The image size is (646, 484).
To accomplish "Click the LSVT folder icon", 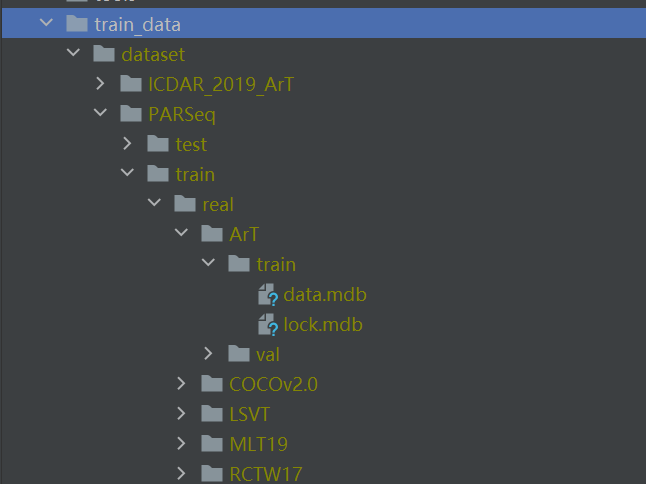I will (211, 414).
